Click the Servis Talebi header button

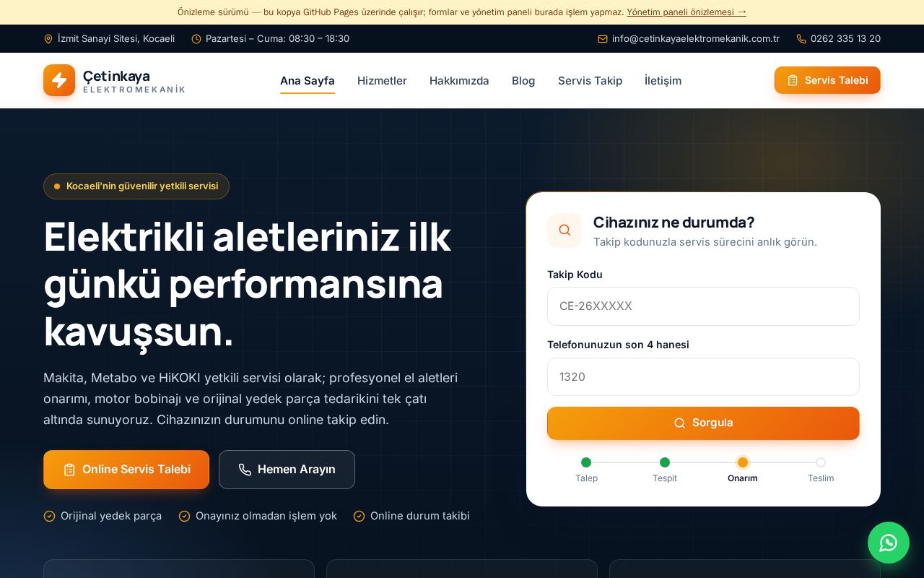(827, 80)
